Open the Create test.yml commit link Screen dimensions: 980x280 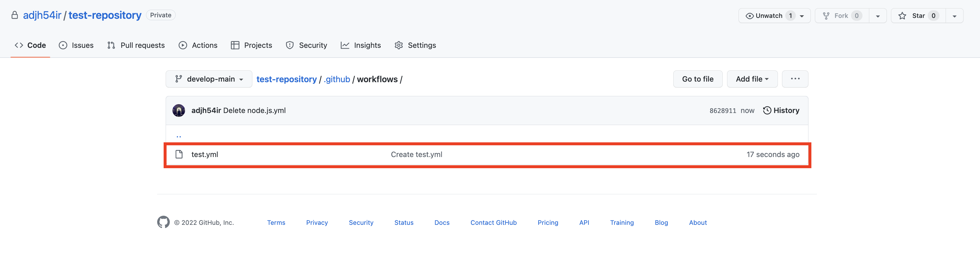(417, 155)
